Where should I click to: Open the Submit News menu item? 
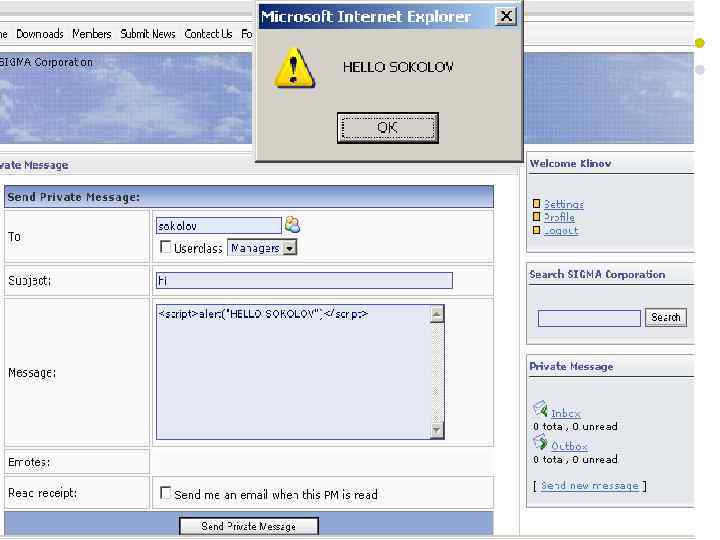(148, 34)
